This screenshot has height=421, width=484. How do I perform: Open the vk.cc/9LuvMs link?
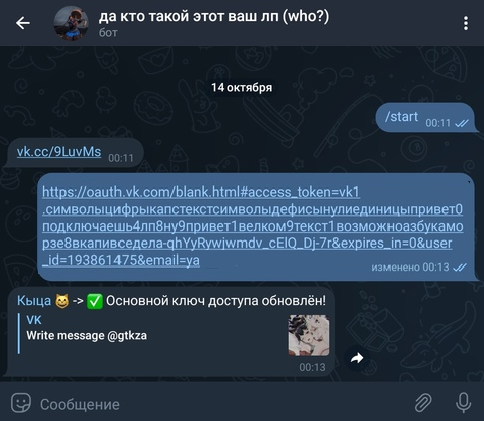[x=59, y=152]
